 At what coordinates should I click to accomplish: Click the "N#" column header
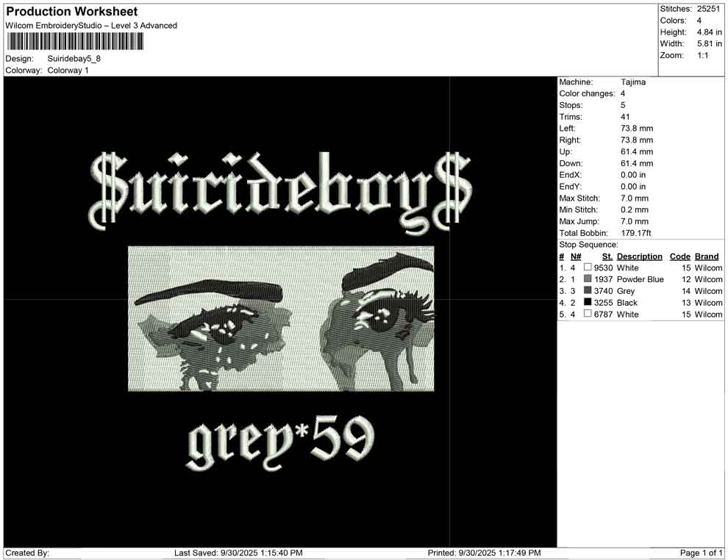point(576,256)
